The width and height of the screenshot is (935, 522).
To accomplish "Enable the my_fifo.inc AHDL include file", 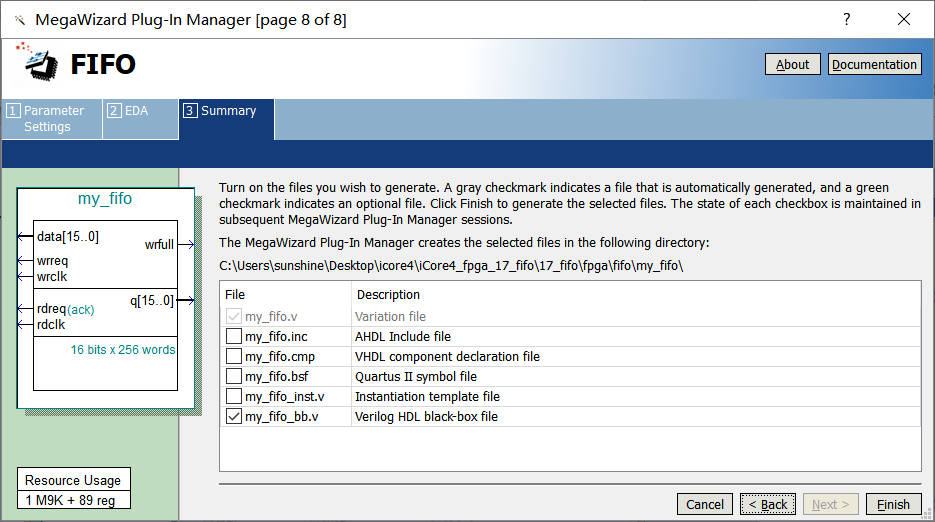I will tap(233, 337).
